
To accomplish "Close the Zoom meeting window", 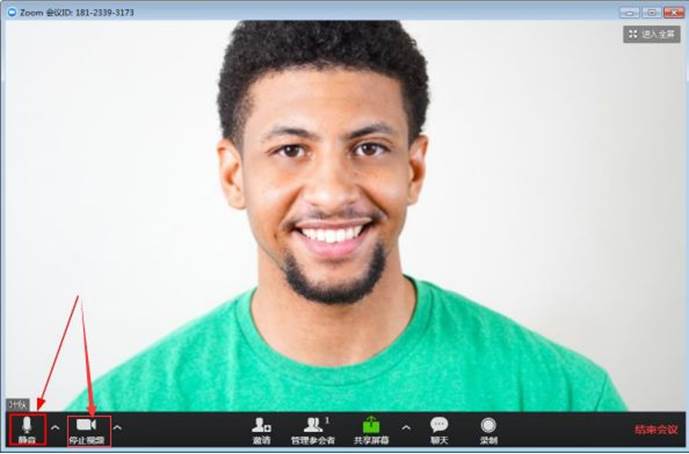I will pyautogui.click(x=674, y=12).
